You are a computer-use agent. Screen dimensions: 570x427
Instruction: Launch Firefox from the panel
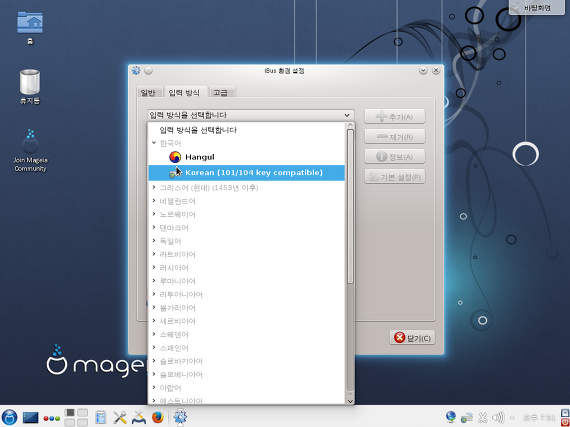tap(158, 418)
